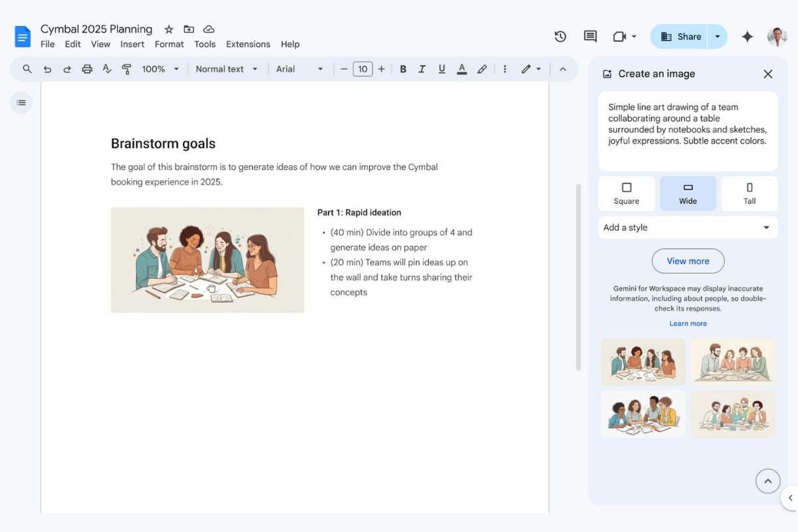The image size is (798, 532).
Task: Select the top-right generated image thumbnail
Action: [x=732, y=362]
